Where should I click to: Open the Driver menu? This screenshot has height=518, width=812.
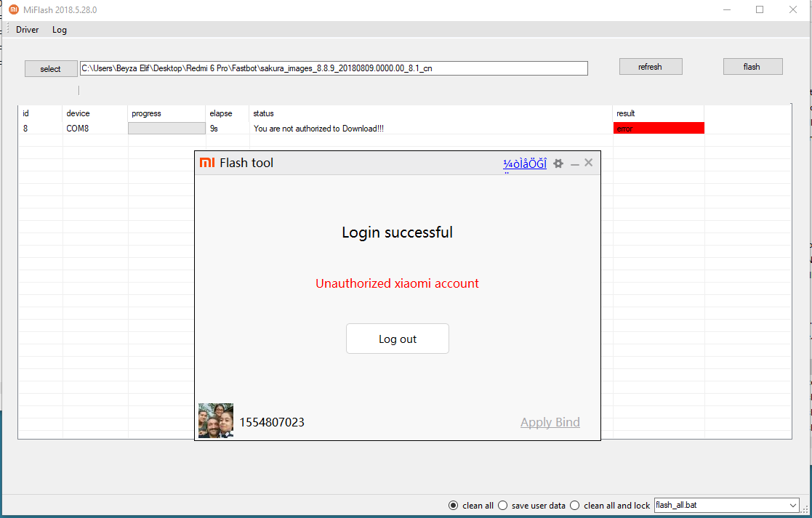[x=28, y=30]
